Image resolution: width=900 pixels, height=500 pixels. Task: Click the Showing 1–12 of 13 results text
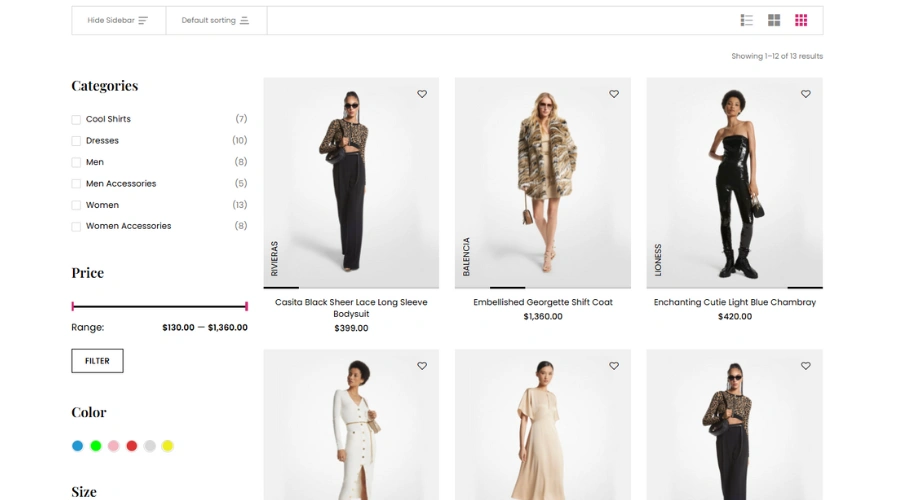777,56
